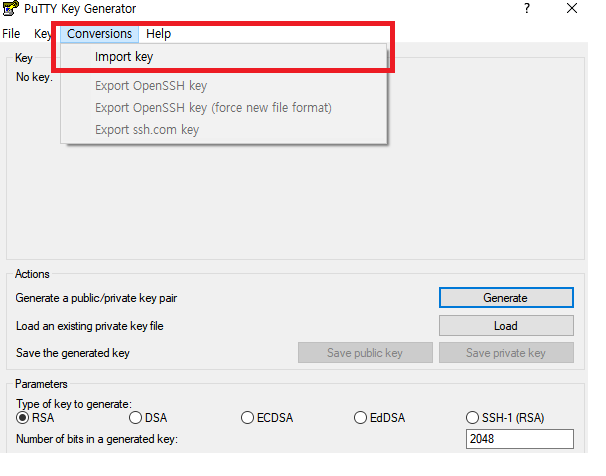Click the 'No key.' text
606x476 pixels.
[x=34, y=77]
